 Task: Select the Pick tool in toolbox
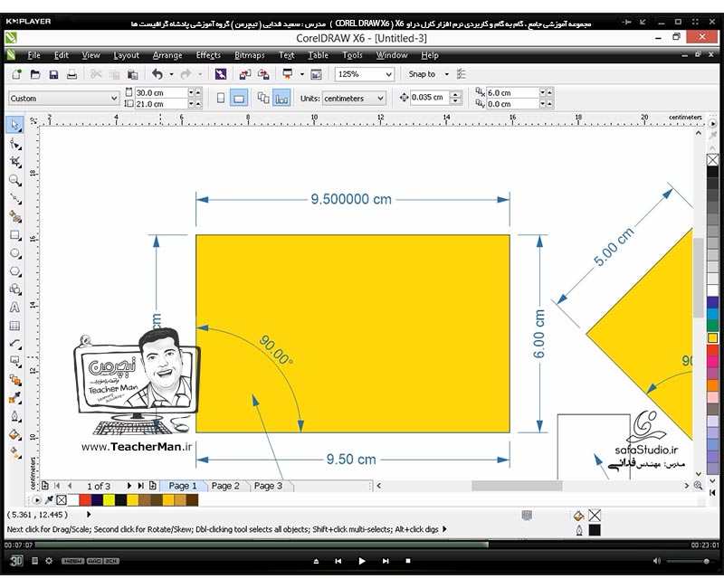point(14,125)
